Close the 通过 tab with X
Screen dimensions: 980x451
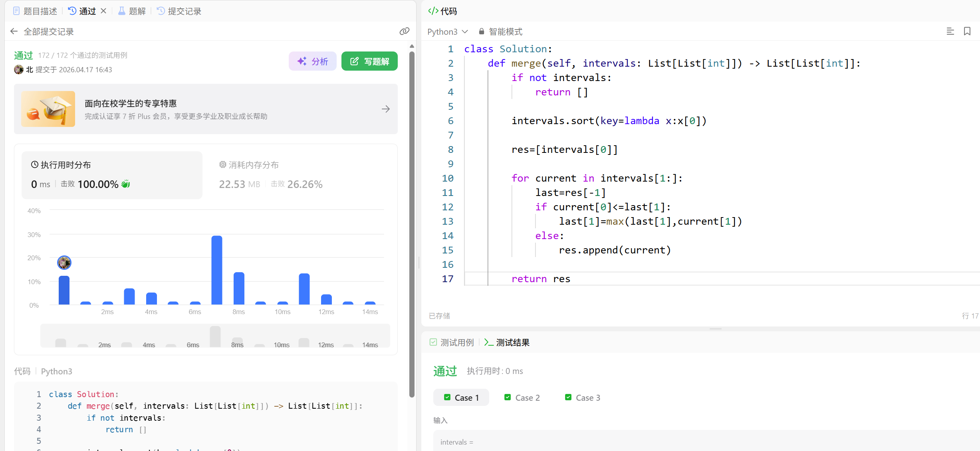pos(103,11)
